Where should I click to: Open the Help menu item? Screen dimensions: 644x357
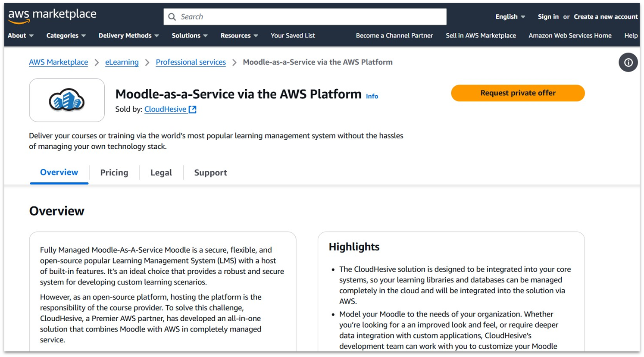pyautogui.click(x=631, y=36)
